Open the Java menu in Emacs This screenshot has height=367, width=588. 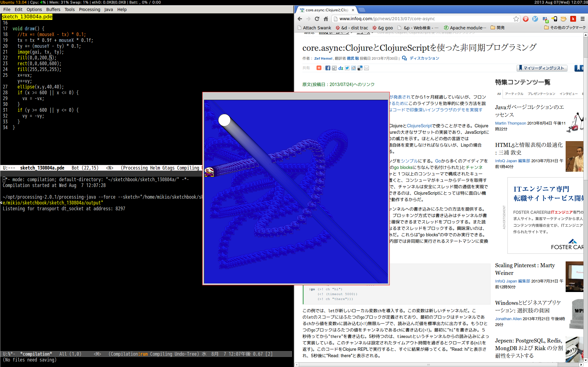[x=108, y=9]
